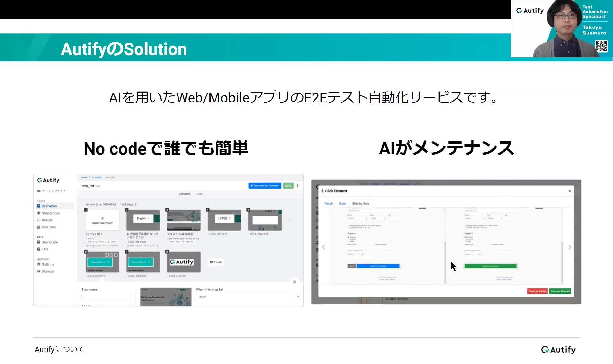
Task: Close the 6. Click Element dialog
Action: click(x=570, y=191)
